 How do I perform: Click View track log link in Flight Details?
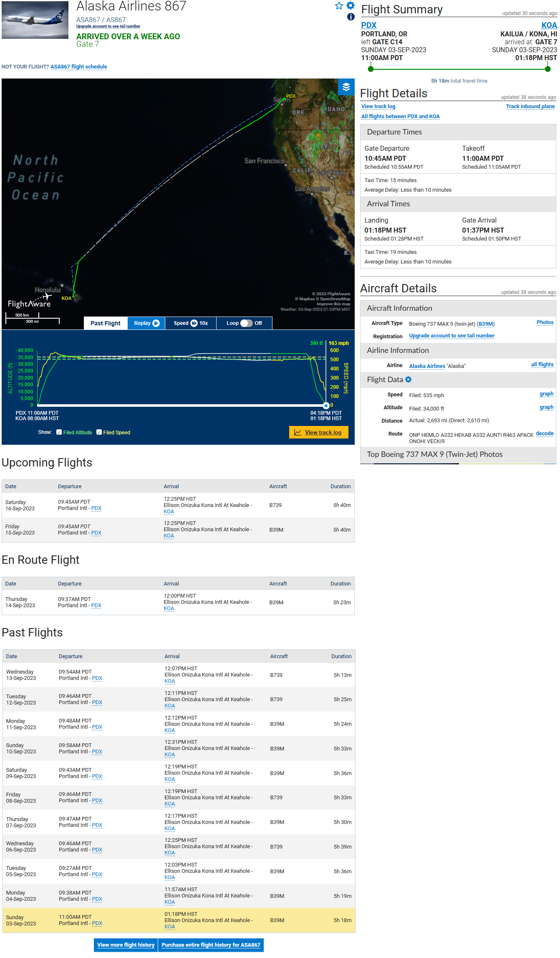point(378,106)
